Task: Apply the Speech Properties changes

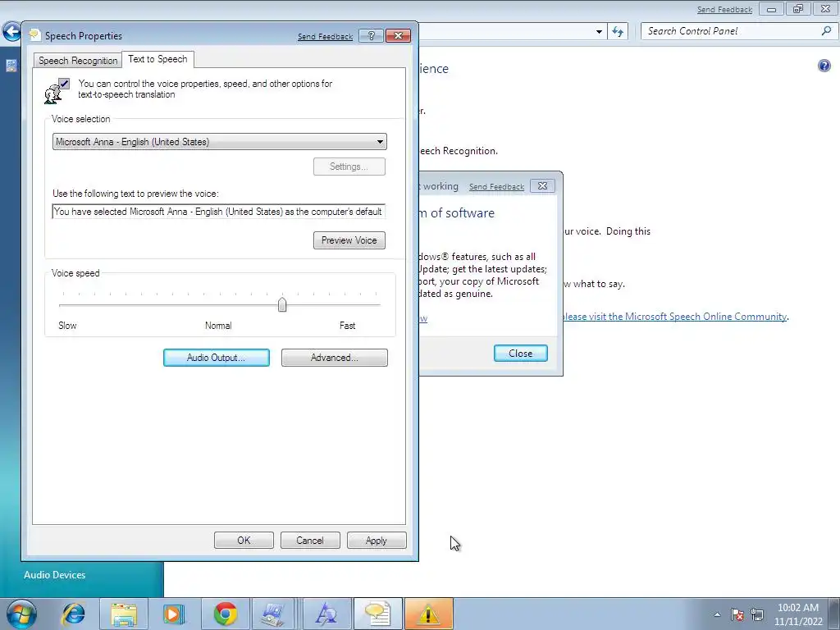Action: point(377,541)
